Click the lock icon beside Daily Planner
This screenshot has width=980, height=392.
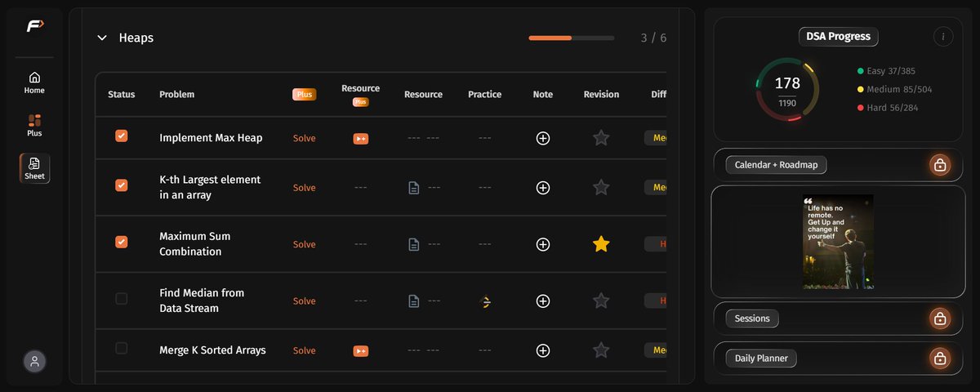coord(940,359)
